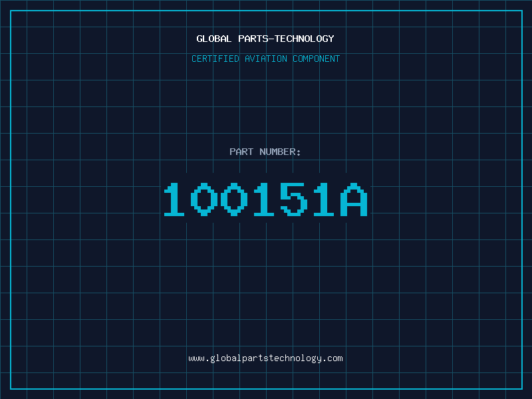
Task: Select the word COMPONENT in the subtitle
Action: pos(317,59)
